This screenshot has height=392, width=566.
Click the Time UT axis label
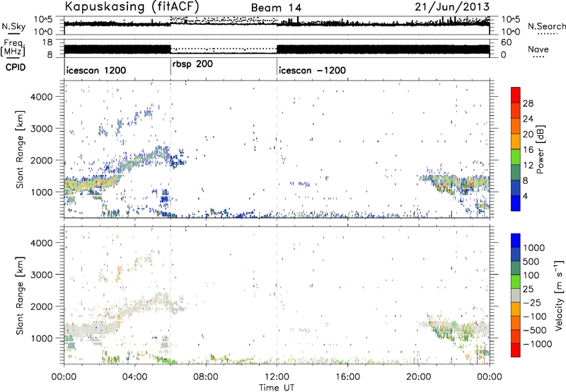277,388
